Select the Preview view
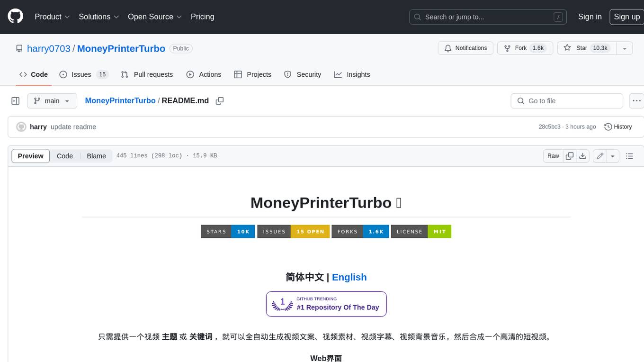This screenshot has width=644, height=362. tap(31, 156)
